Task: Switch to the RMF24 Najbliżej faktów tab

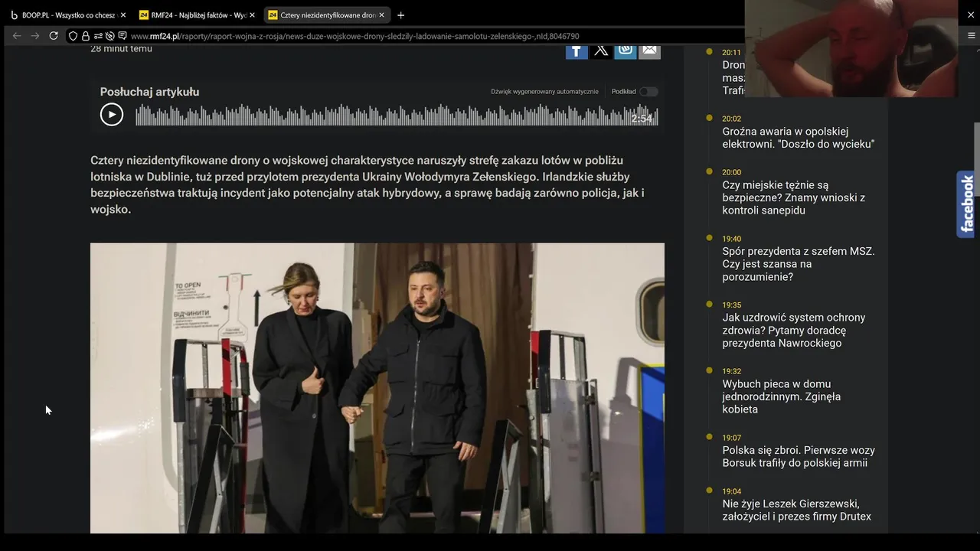Action: click(x=196, y=15)
